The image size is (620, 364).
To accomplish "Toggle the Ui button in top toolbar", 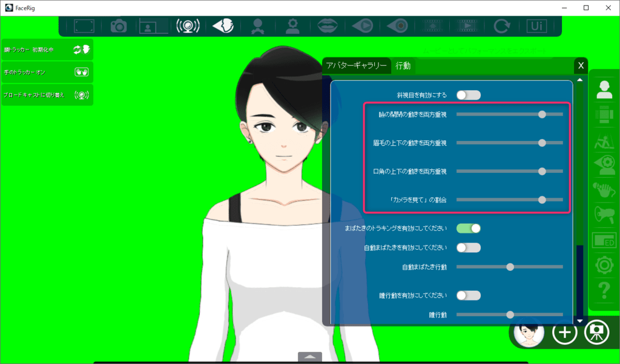I will tap(536, 26).
